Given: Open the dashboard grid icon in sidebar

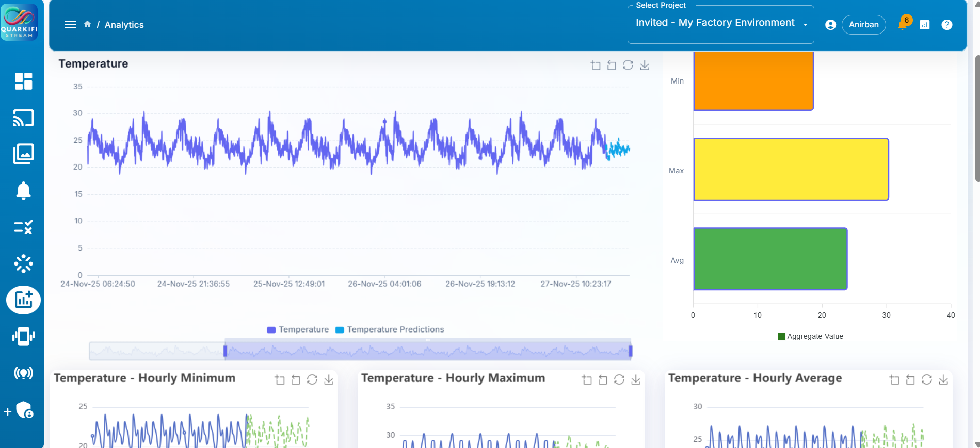Looking at the screenshot, I should 23,81.
